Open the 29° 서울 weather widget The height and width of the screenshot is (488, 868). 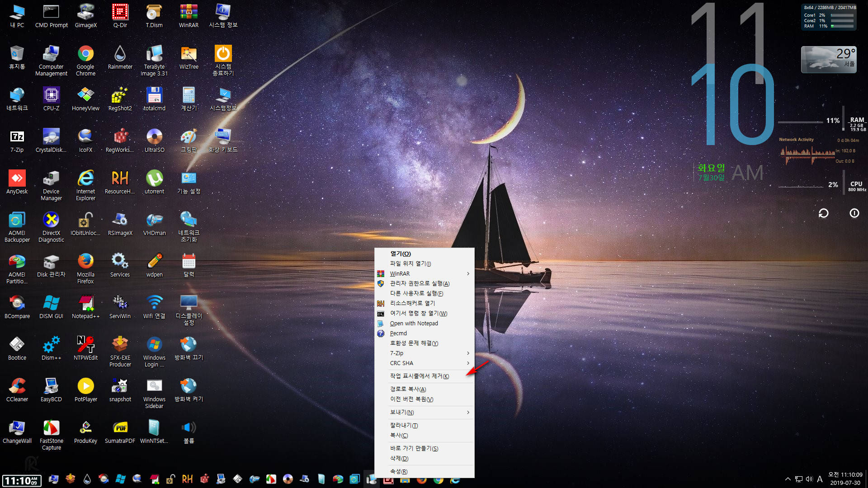tap(829, 59)
